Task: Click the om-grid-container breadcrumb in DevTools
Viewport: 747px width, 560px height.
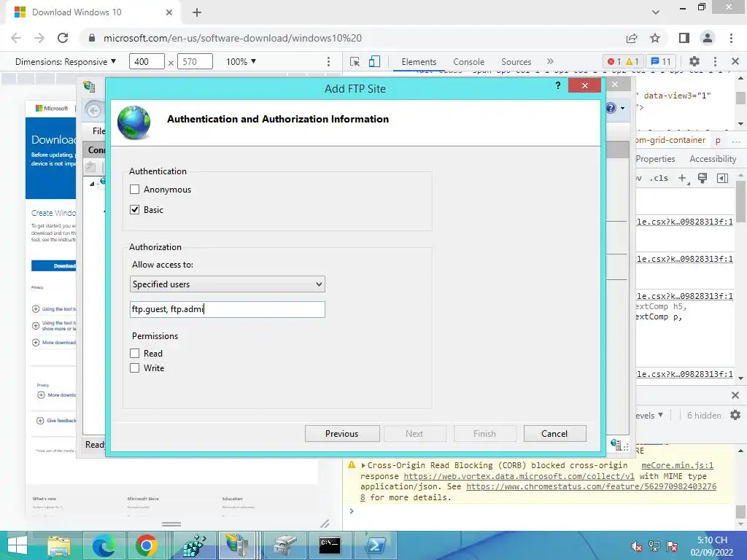Action: pyautogui.click(x=670, y=140)
